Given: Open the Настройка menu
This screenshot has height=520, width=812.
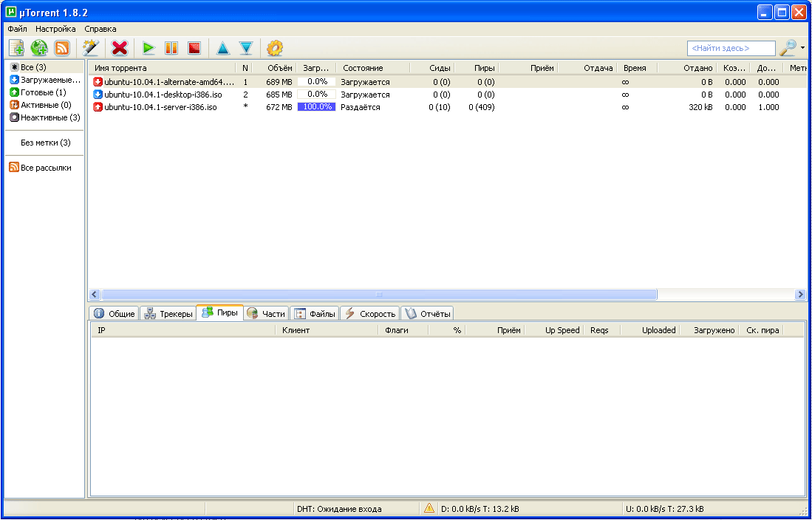Looking at the screenshot, I should tap(55, 29).
